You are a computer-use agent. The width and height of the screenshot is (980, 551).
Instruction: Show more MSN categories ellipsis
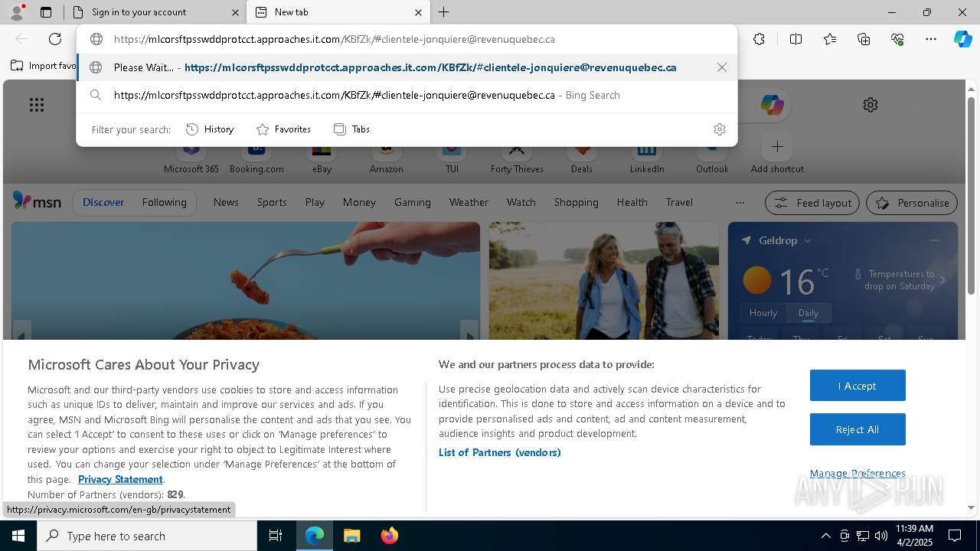pos(740,202)
